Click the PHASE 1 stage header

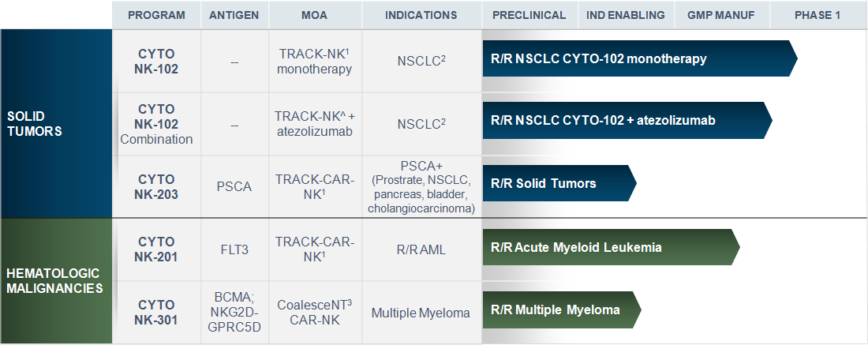(x=818, y=15)
